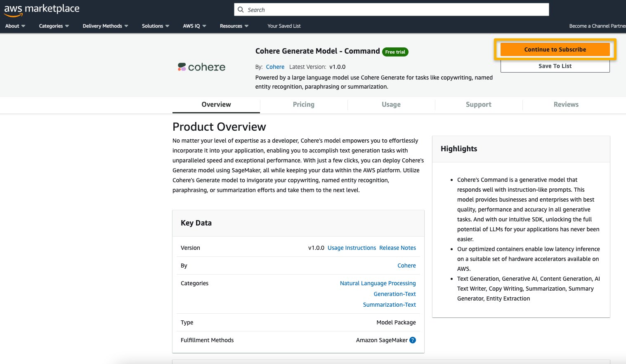Click the Save To List button
The height and width of the screenshot is (364, 626).
point(555,66)
